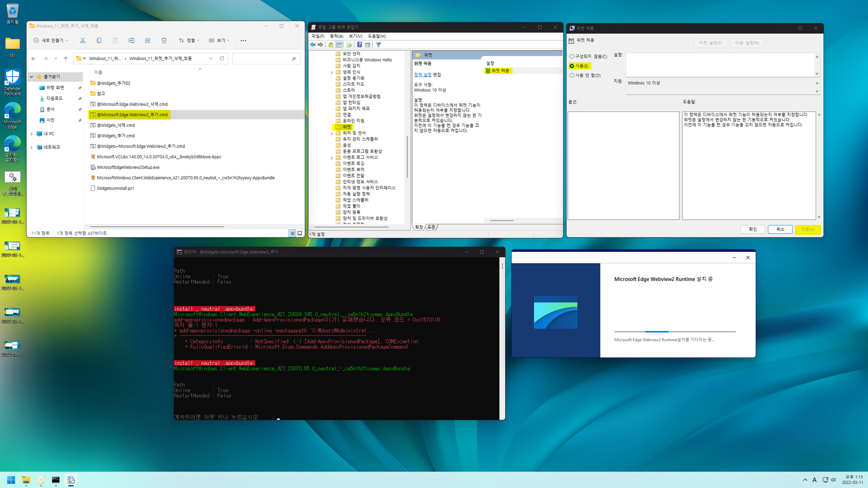Select '@Microsoft.Edge.WebView2_추가.cmd' file
The image size is (868, 488).
tap(129, 115)
